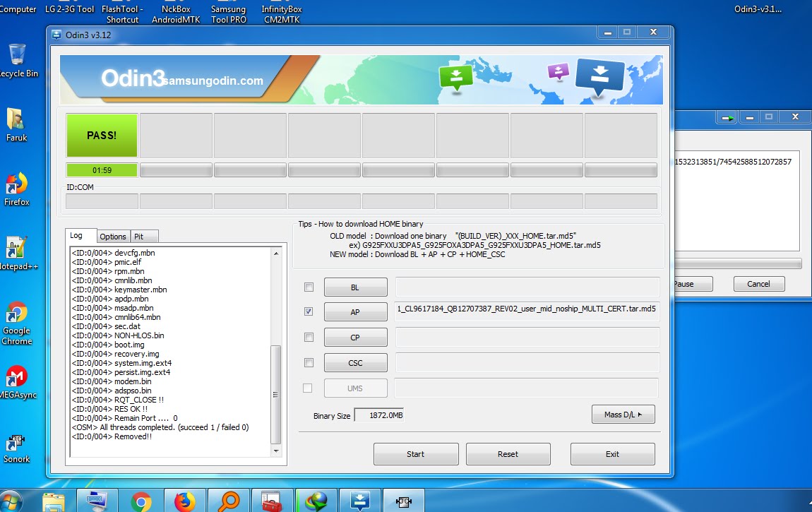Enable the BL checkbox

[308, 287]
